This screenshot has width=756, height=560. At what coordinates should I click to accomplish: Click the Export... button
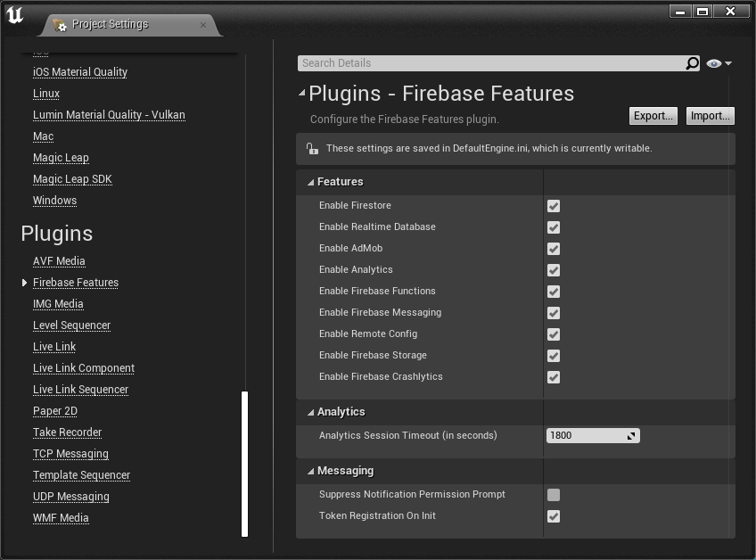653,116
